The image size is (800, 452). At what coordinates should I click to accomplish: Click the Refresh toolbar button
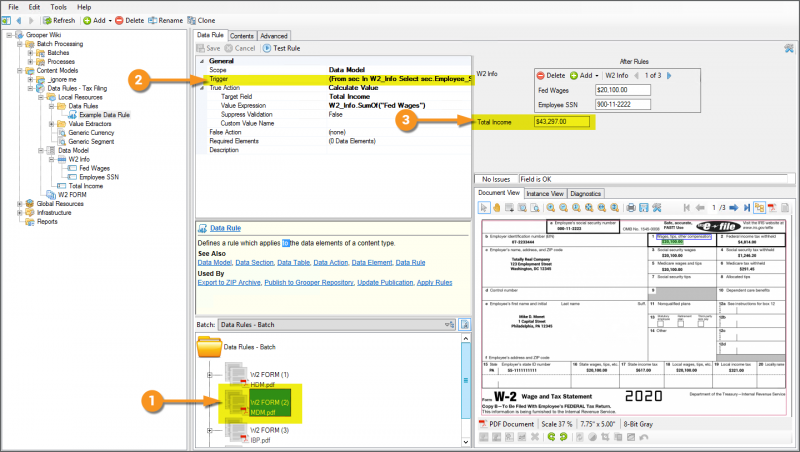point(57,19)
